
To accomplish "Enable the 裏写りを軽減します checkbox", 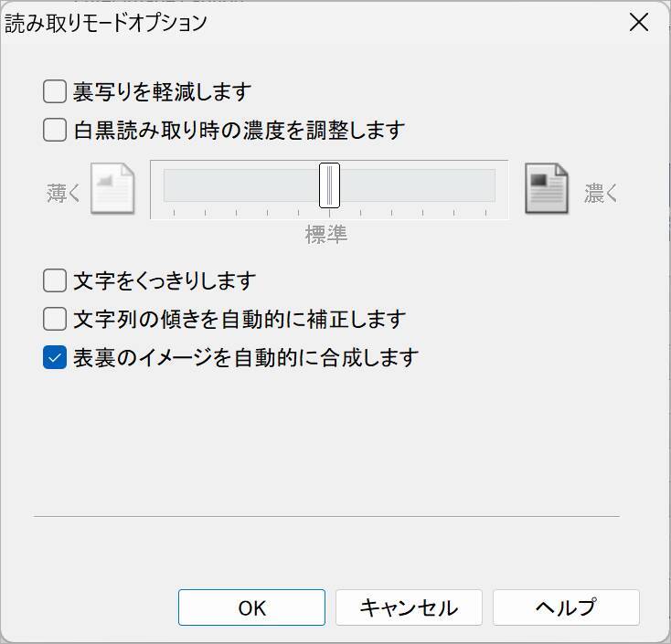I will (55, 91).
